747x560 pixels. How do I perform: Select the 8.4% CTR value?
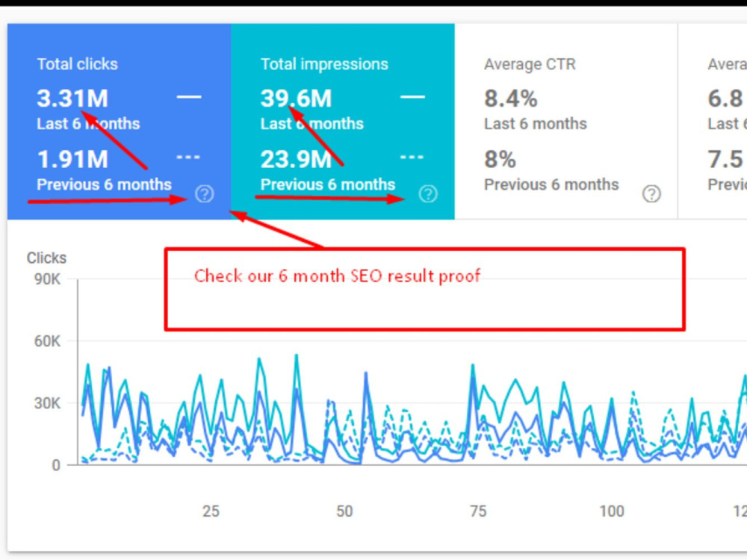[x=511, y=99]
